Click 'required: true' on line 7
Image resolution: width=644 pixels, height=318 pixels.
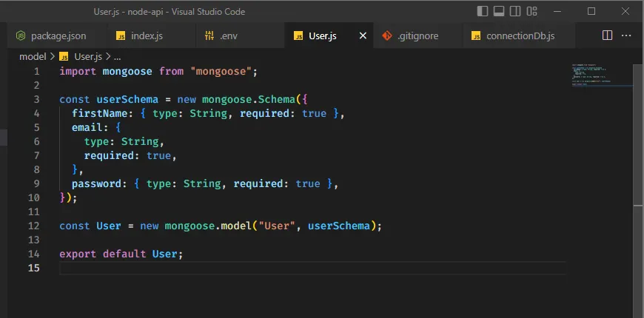pos(127,155)
